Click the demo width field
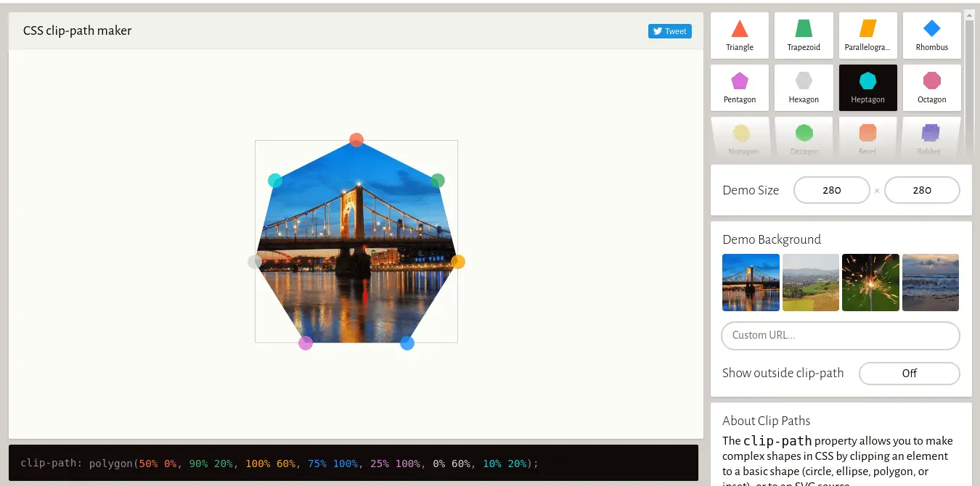The width and height of the screenshot is (980, 486). coord(831,191)
